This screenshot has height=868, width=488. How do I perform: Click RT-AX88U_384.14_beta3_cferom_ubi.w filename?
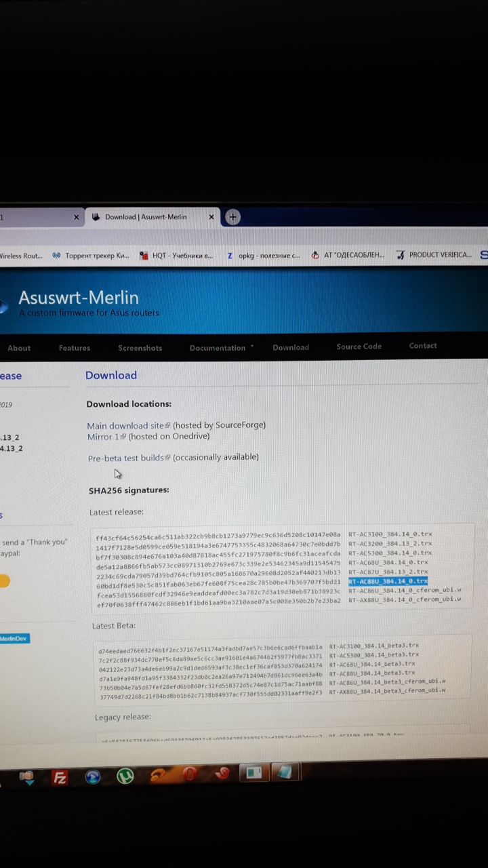pos(388,690)
